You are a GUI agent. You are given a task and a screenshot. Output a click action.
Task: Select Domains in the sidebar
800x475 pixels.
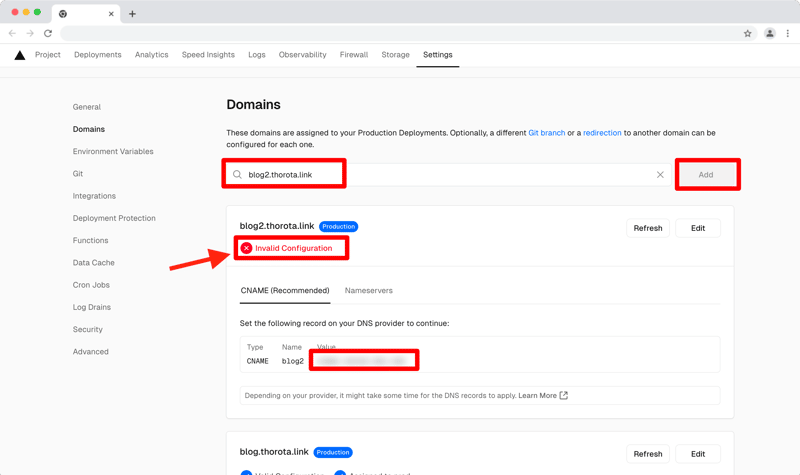pos(89,129)
